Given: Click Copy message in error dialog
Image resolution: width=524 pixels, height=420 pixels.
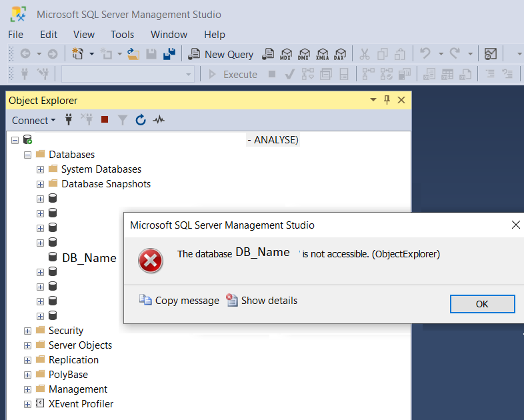Looking at the screenshot, I should [x=179, y=301].
